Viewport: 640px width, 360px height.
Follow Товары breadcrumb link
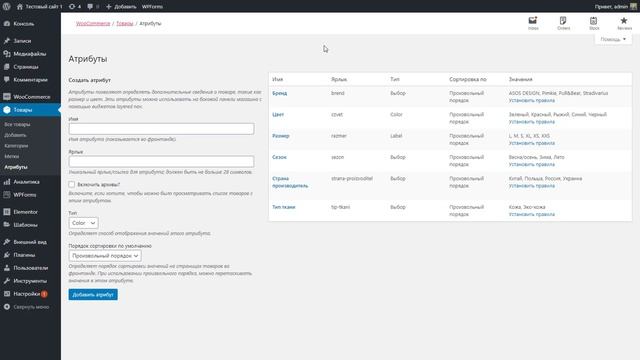[x=125, y=24]
